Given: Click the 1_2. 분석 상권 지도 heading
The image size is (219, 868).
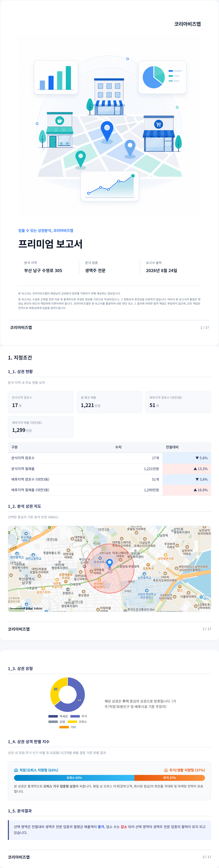Looking at the screenshot, I should click(x=25, y=506).
